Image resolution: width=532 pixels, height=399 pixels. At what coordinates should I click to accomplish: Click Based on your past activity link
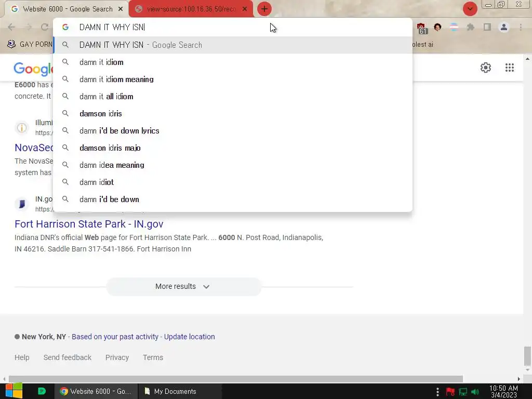pos(115,337)
